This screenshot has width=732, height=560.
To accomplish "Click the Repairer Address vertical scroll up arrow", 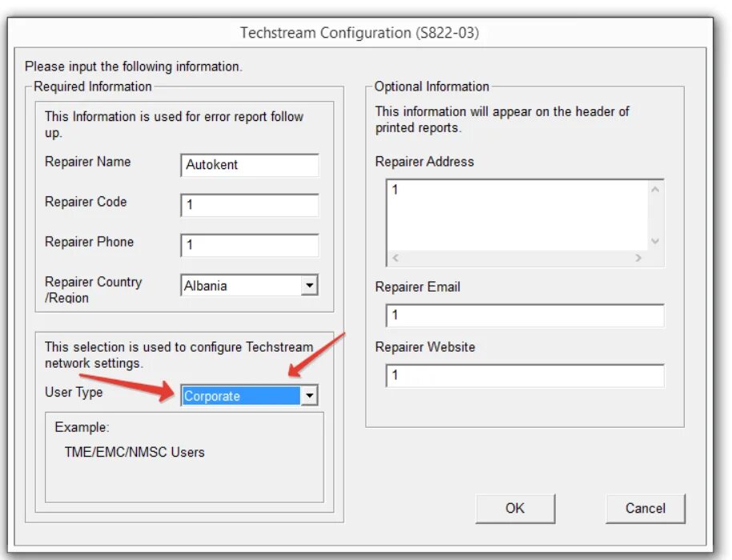I will [655, 189].
